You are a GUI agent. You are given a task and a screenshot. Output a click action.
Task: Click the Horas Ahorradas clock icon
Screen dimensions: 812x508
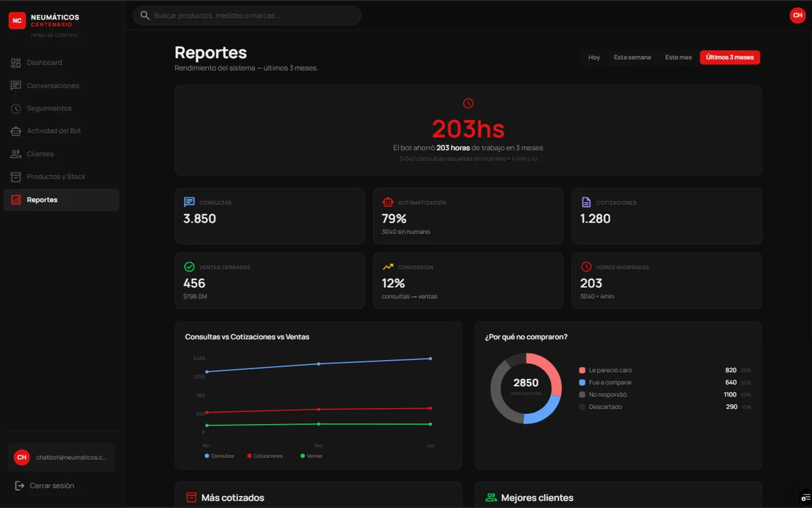(586, 267)
